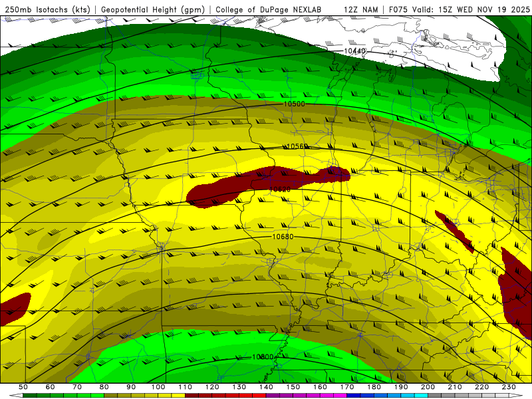Click the 130 value on the color scale
Viewport: 532px width, 399px height.
(239, 387)
